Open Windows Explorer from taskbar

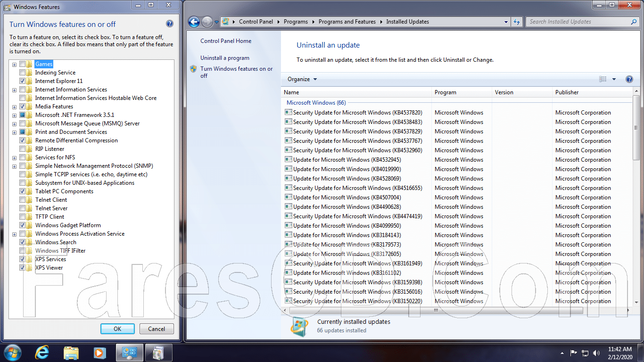pos(71,353)
